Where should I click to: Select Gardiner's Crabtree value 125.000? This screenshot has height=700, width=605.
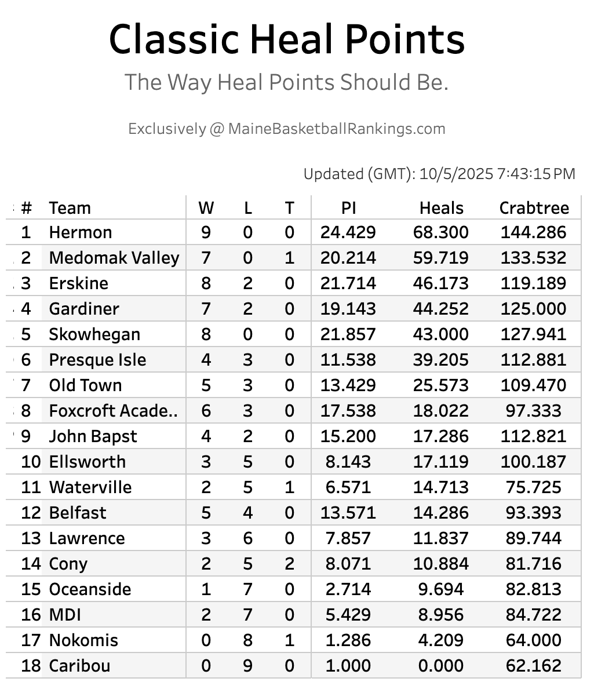[534, 309]
